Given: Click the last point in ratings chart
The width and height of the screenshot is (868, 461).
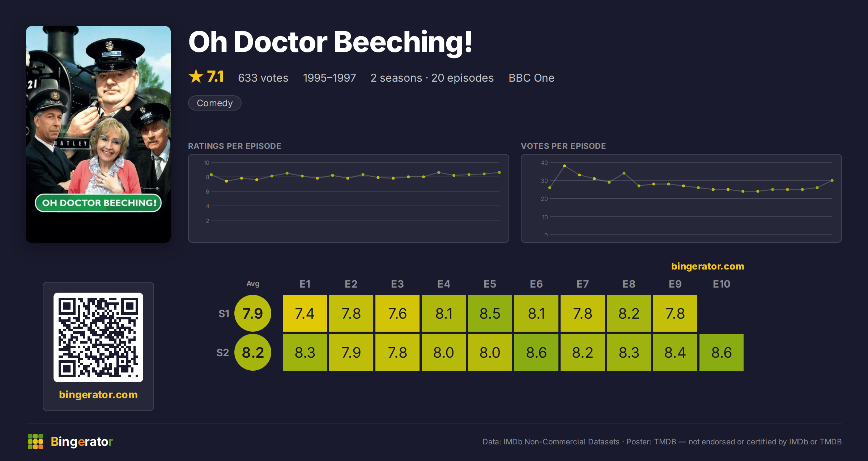Looking at the screenshot, I should click(x=499, y=173).
